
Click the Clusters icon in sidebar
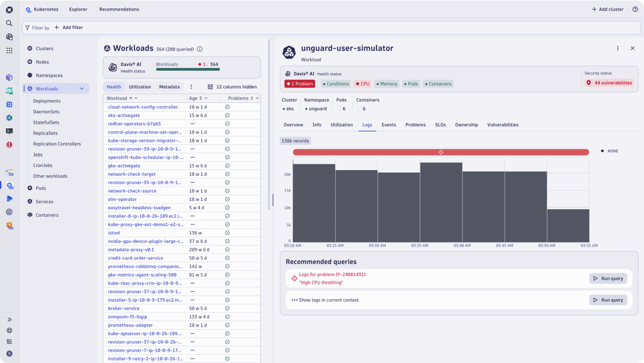tap(30, 49)
